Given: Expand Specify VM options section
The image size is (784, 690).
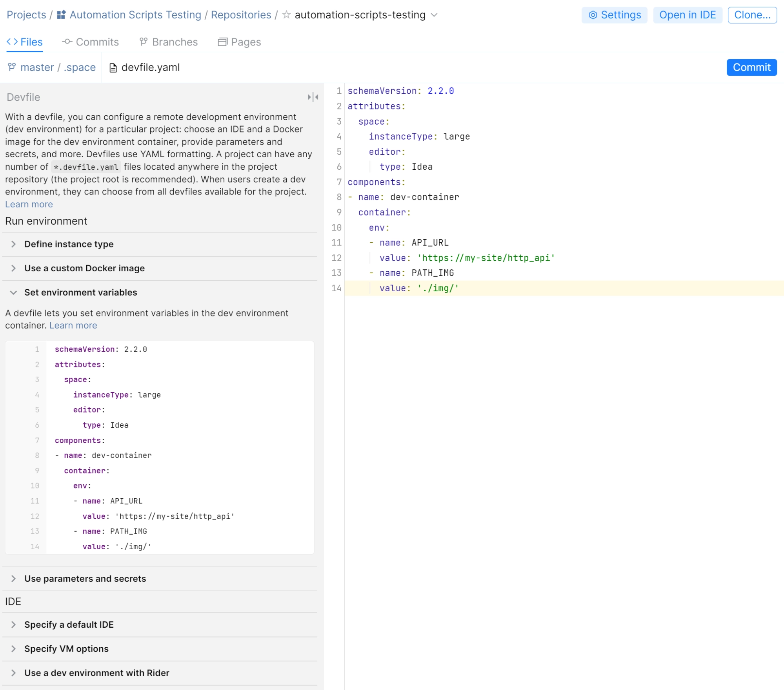Looking at the screenshot, I should [160, 649].
